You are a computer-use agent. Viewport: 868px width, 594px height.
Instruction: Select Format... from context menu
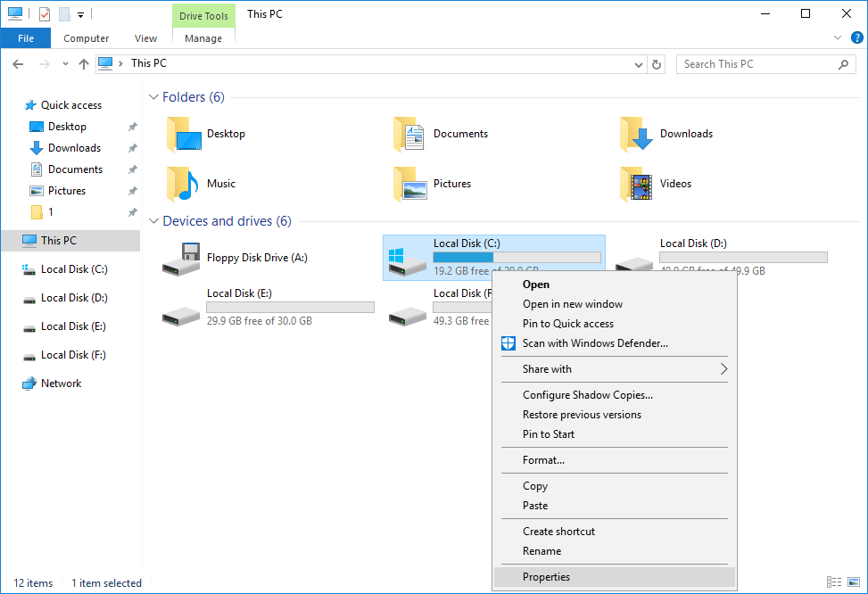pyautogui.click(x=615, y=460)
